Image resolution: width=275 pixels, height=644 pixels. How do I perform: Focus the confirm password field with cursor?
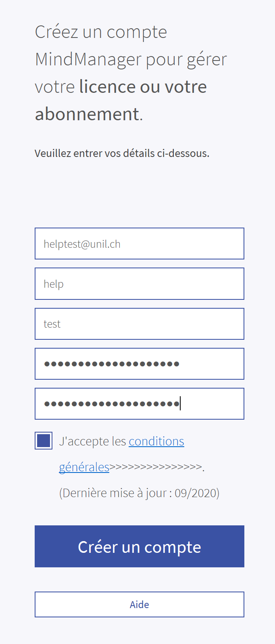[x=139, y=404]
